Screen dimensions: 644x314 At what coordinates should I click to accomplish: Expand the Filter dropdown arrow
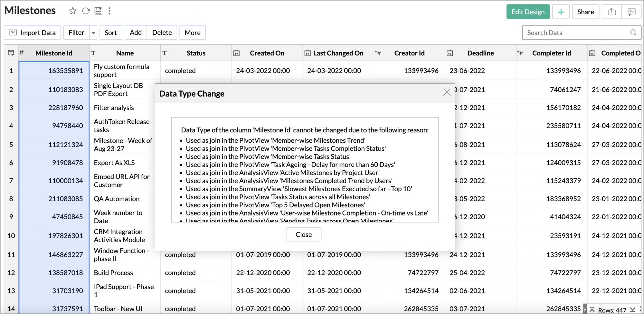coord(93,33)
